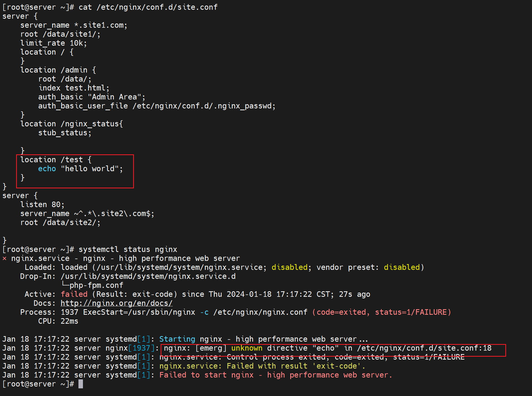Image resolution: width=532 pixels, height=396 pixels.
Task: Click the 'limit_rate 10k;' line
Action: [54, 43]
